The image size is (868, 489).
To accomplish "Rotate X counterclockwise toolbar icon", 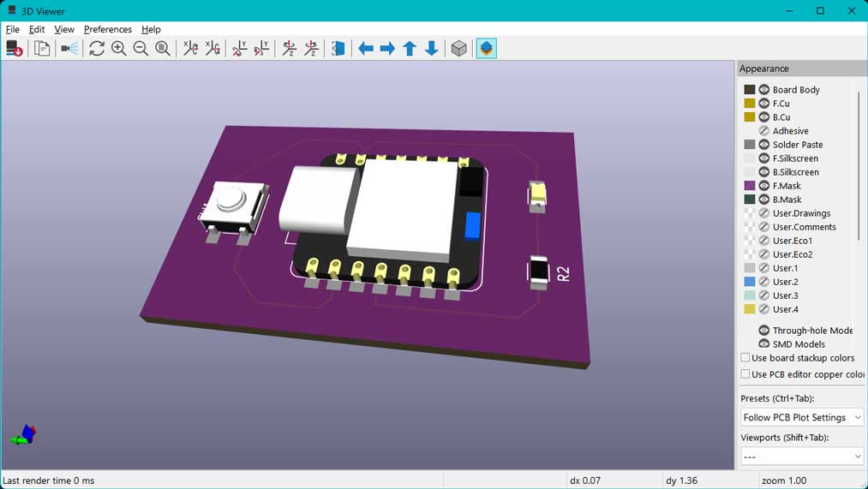I will [x=213, y=49].
